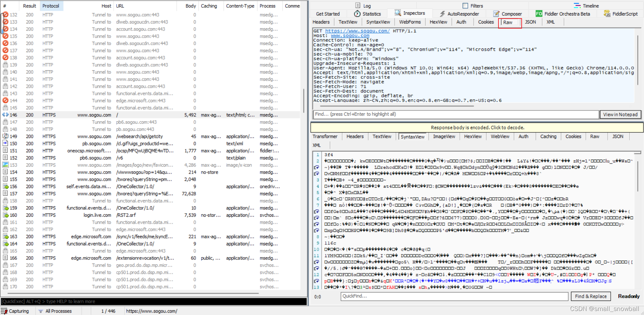Screen dimensions: 644x315
Task: Select the oneocsp.microsoft host row
Action: point(89,151)
